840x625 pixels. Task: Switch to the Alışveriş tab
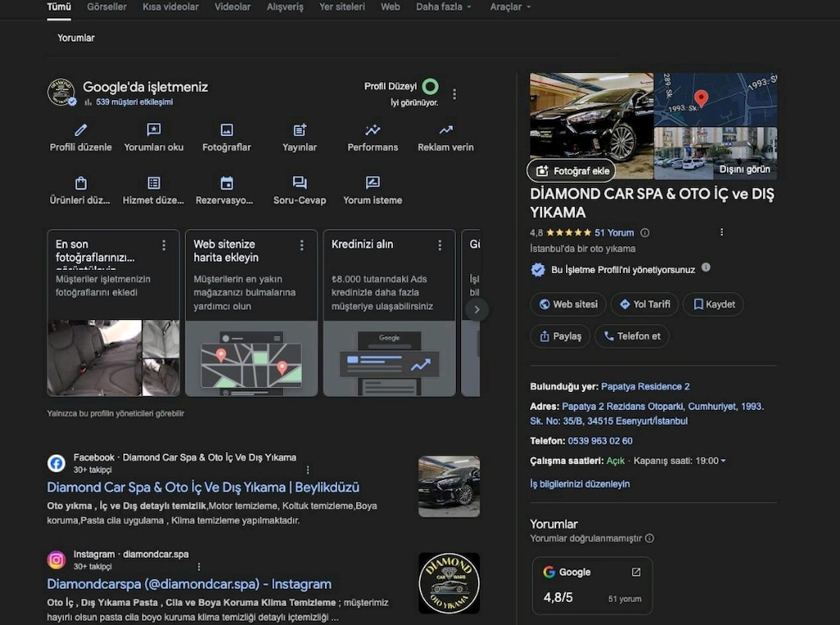tap(285, 7)
